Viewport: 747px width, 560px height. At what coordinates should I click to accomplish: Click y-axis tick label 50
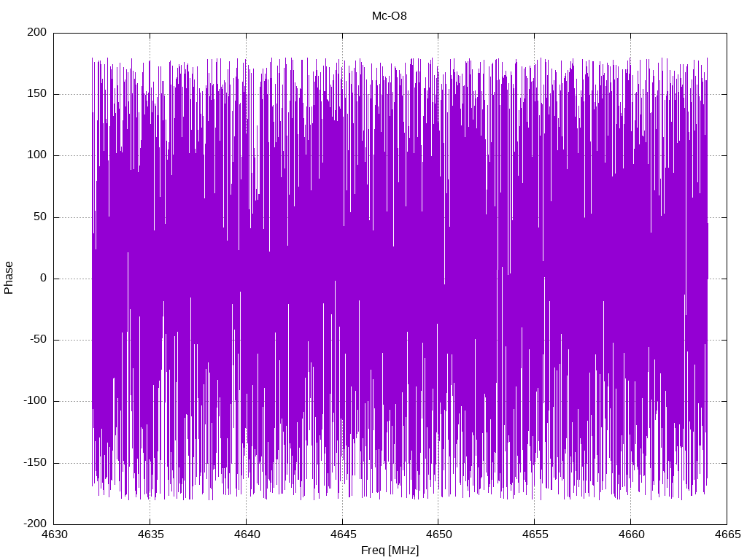point(41,217)
